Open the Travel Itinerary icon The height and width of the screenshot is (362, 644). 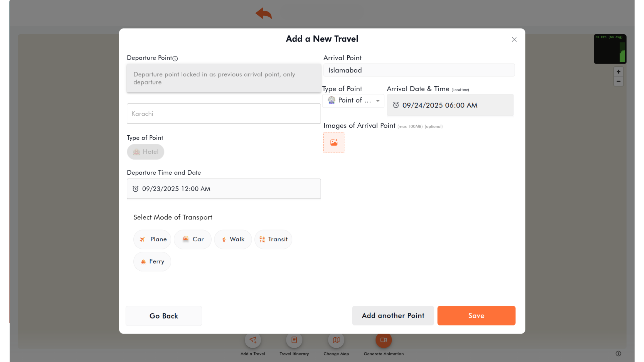pos(294,340)
